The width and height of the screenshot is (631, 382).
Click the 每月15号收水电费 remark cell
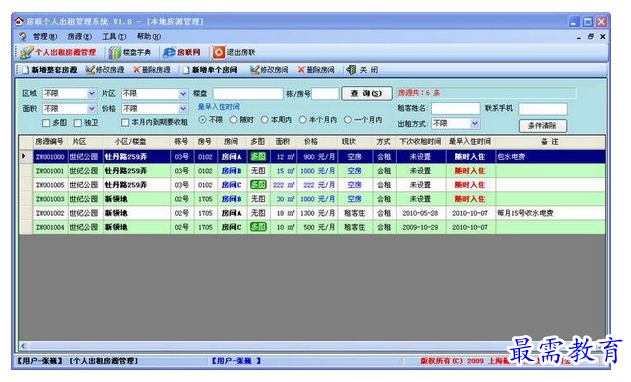pyautogui.click(x=551, y=213)
